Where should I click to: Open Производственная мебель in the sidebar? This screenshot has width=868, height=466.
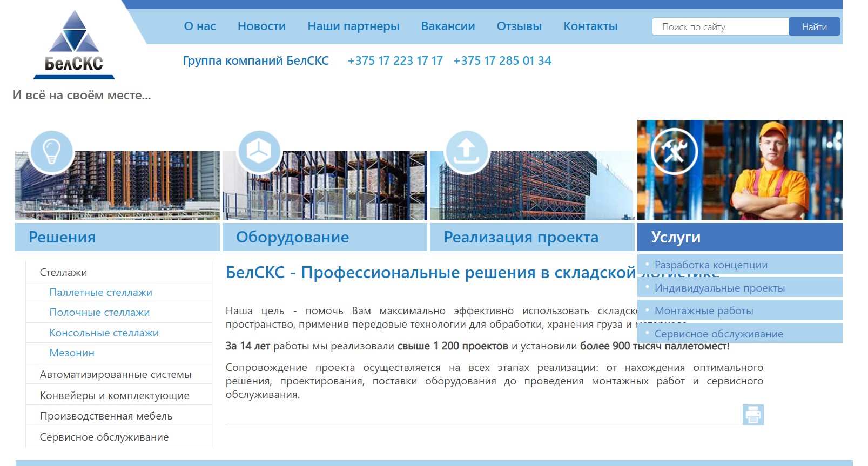119,416
